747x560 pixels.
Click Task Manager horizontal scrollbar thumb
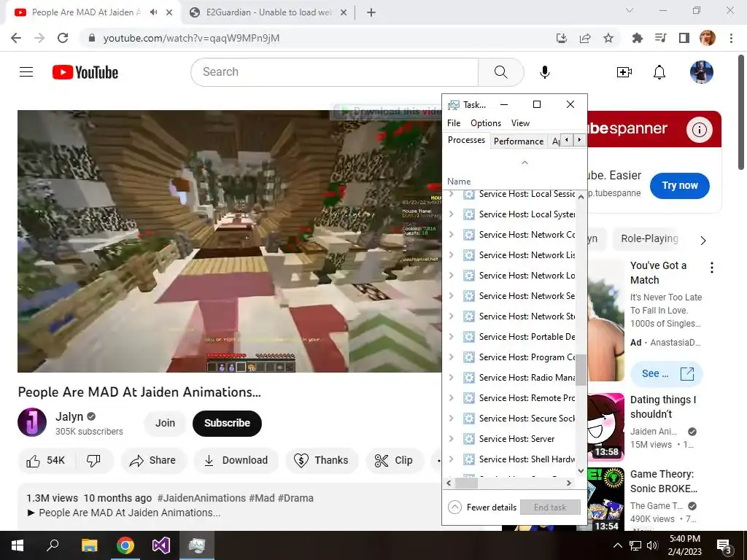pos(466,483)
